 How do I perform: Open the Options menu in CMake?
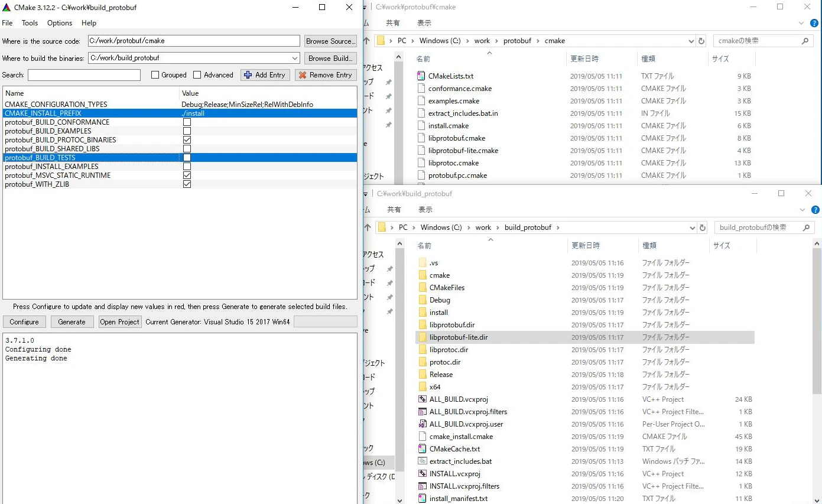point(60,23)
